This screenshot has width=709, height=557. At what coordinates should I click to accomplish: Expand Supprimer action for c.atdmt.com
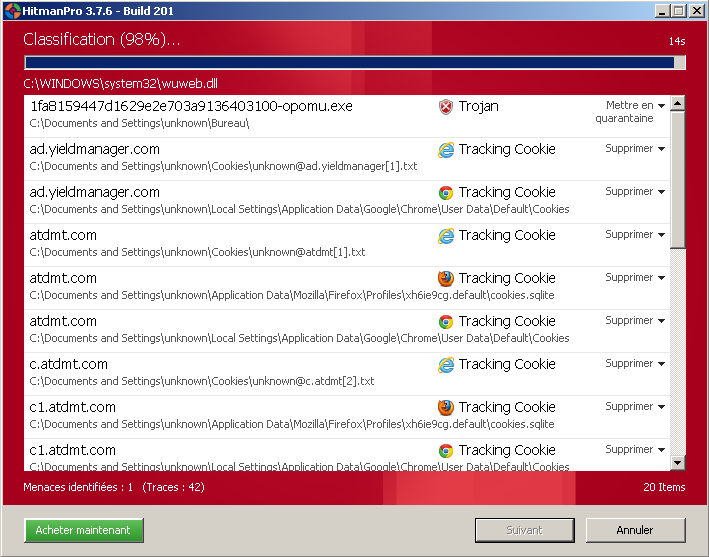click(661, 364)
